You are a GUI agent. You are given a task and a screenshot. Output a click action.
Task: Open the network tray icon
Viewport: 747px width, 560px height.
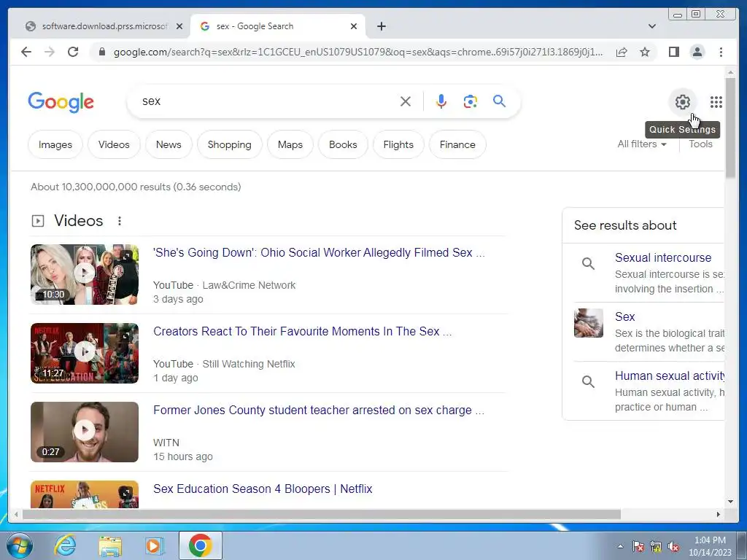click(656, 547)
